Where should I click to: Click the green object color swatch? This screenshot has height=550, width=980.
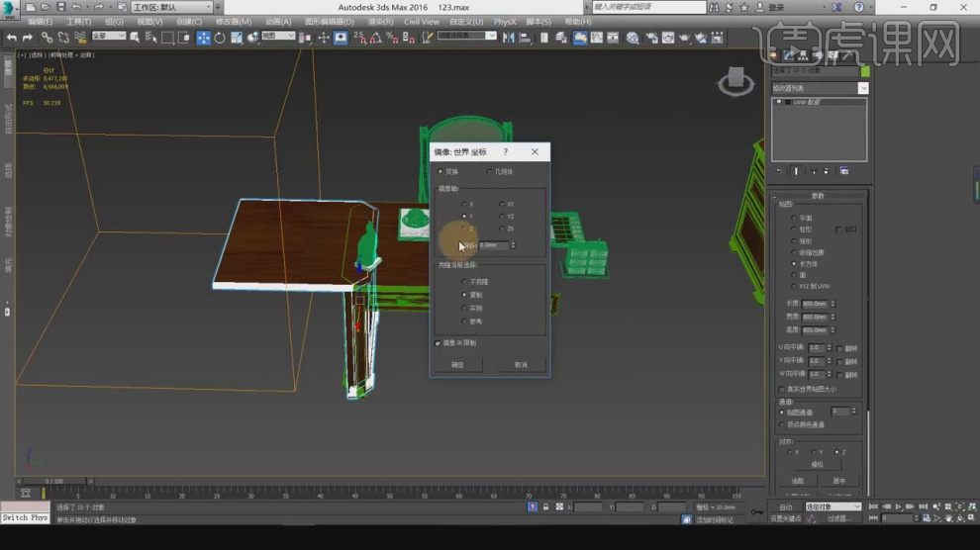(864, 71)
